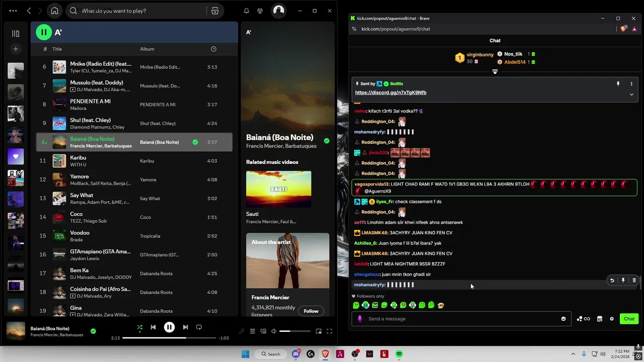Open Connect to a device icon
Screen dimensions: 644x362
click(x=263, y=331)
